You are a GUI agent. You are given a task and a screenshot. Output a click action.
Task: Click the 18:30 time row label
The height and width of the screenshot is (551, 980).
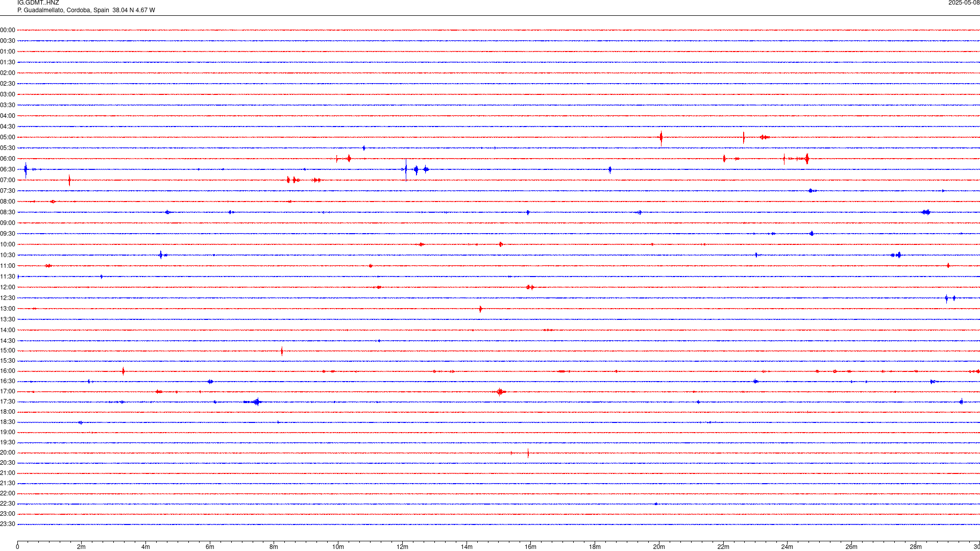(x=8, y=422)
